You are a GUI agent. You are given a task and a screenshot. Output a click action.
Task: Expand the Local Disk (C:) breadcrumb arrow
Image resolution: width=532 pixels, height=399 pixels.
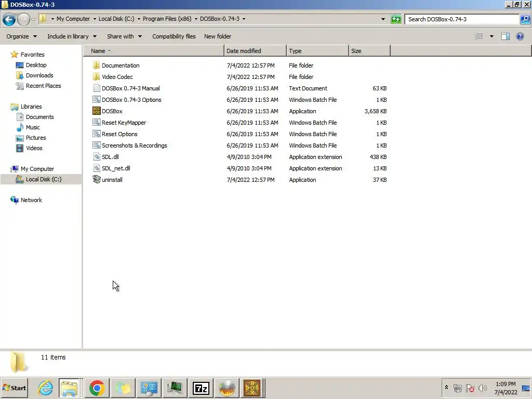tap(138, 19)
